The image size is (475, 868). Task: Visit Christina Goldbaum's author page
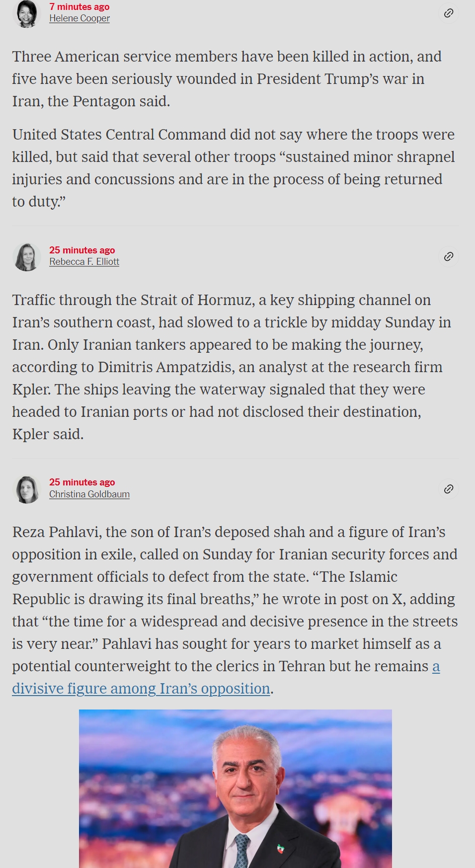coord(89,494)
